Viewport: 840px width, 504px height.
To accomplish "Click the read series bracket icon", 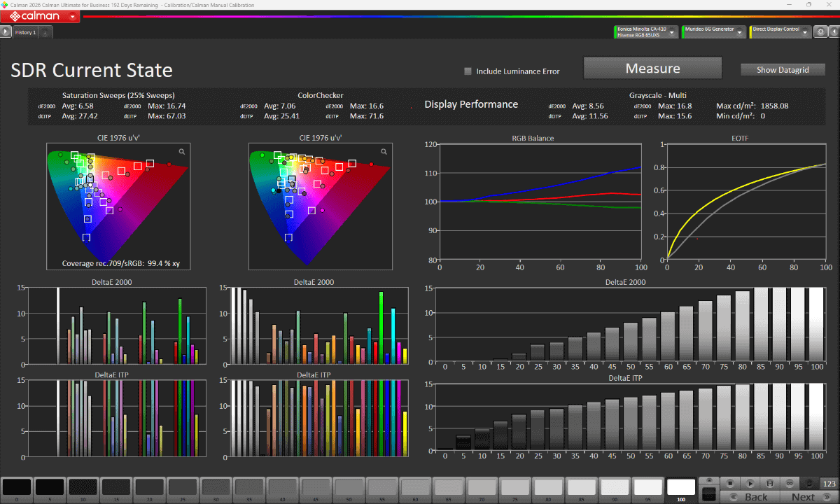I will click(x=770, y=483).
